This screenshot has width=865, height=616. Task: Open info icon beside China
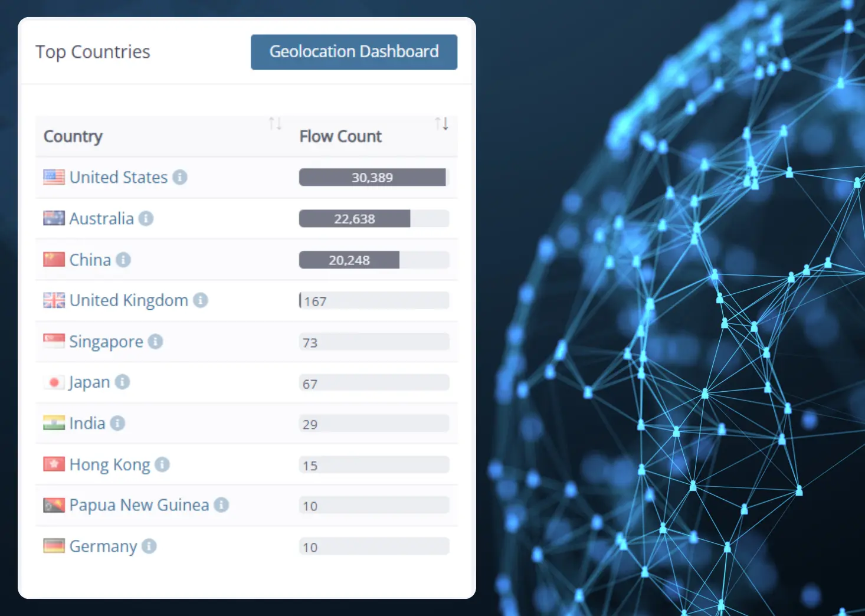[123, 260]
